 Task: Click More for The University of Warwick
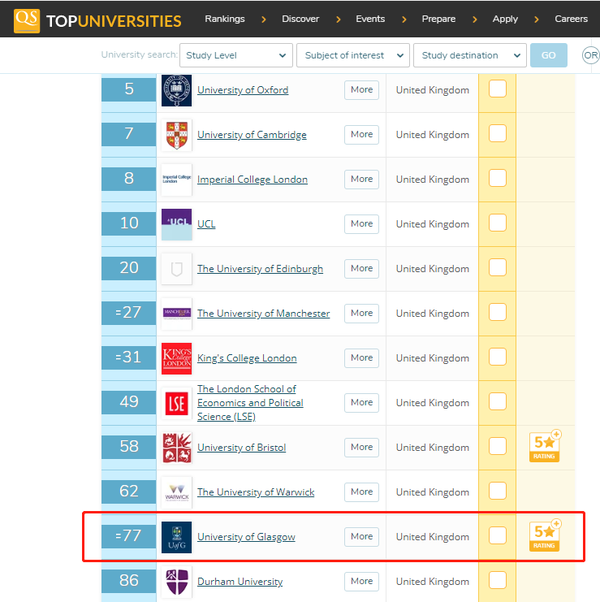(362, 492)
